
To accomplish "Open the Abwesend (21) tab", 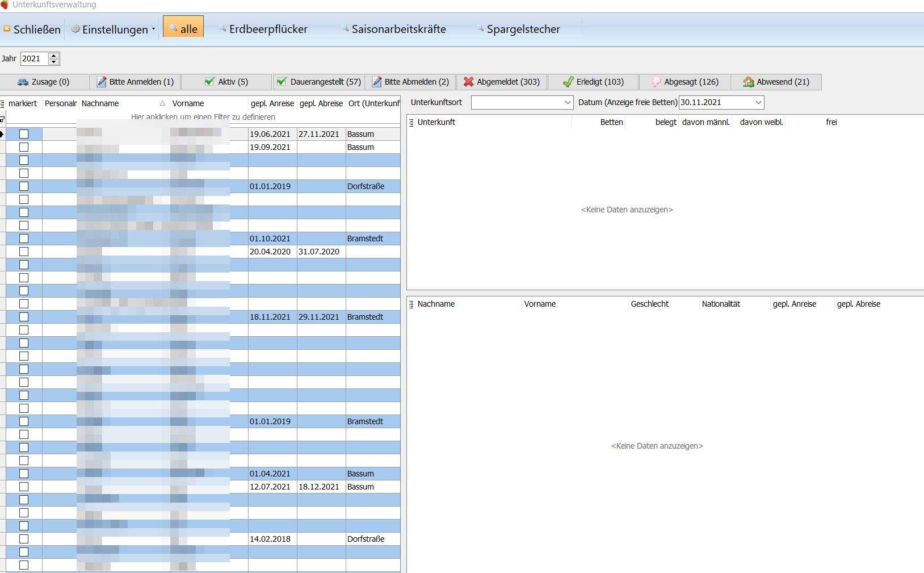I will pos(776,82).
